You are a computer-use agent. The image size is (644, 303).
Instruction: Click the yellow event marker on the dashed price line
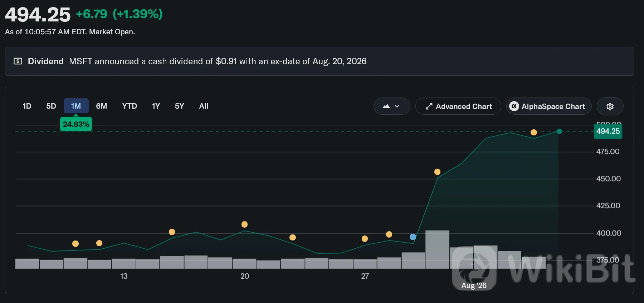click(534, 133)
